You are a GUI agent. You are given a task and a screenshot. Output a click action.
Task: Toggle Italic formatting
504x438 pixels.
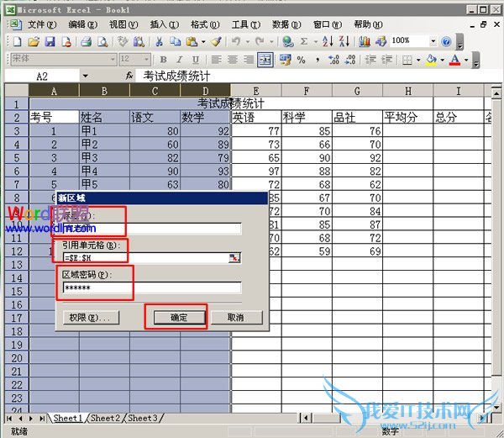[x=180, y=60]
